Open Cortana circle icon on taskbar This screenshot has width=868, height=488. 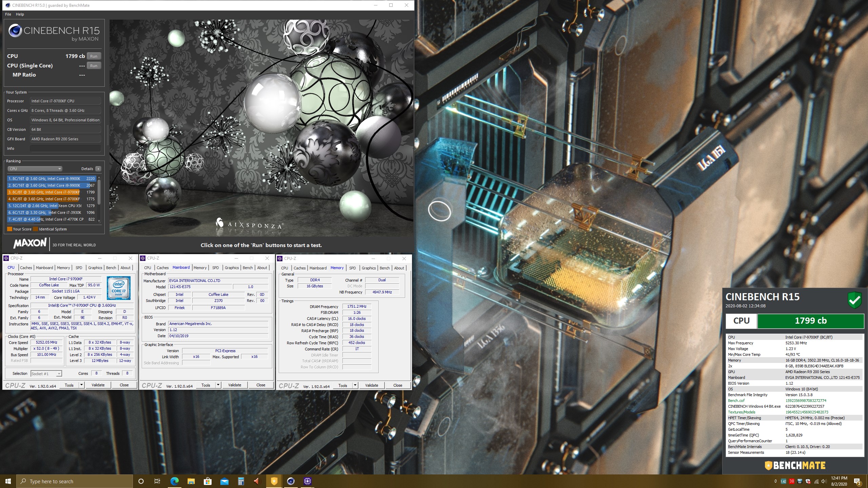click(x=141, y=481)
